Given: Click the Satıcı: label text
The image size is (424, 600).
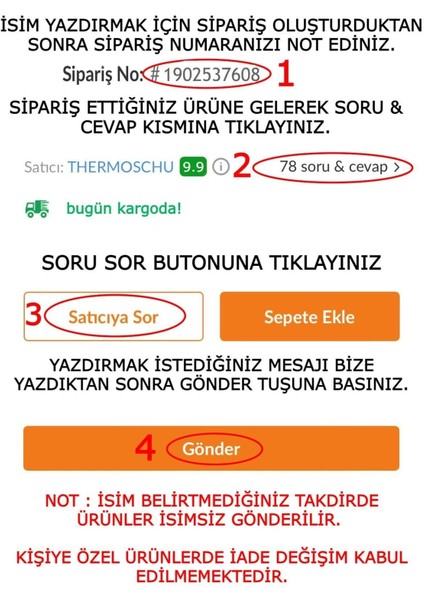Looking at the screenshot, I should coord(44,167).
